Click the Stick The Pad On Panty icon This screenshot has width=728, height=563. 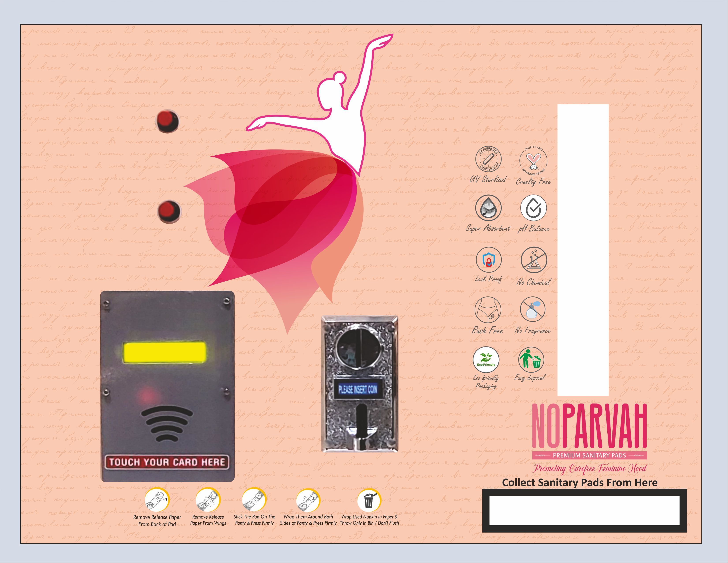254,499
